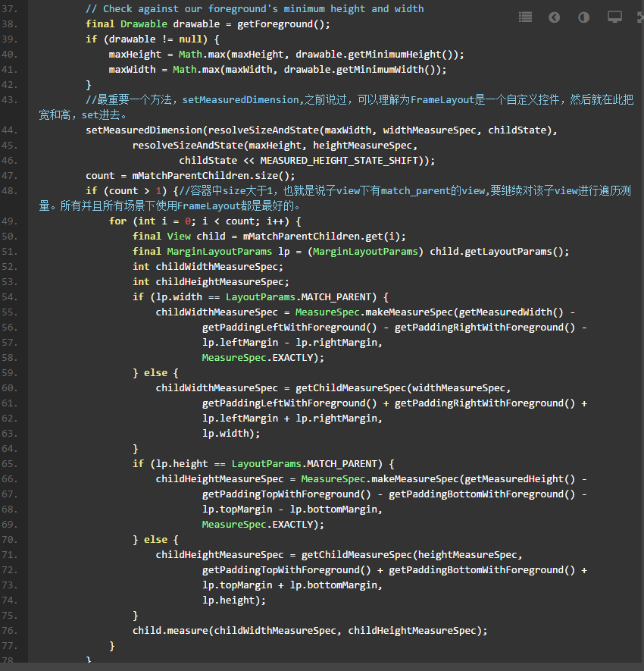Click line number 64.
644x671 pixels.
click(9, 449)
